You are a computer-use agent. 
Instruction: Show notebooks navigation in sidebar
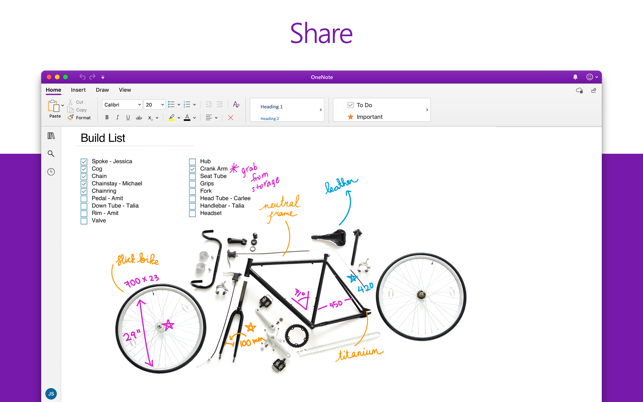click(51, 135)
